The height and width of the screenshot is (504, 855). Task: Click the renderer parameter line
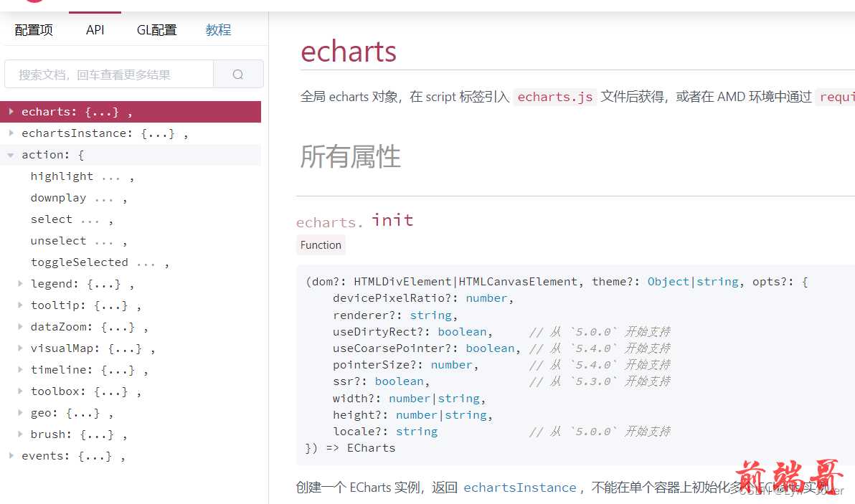395,315
